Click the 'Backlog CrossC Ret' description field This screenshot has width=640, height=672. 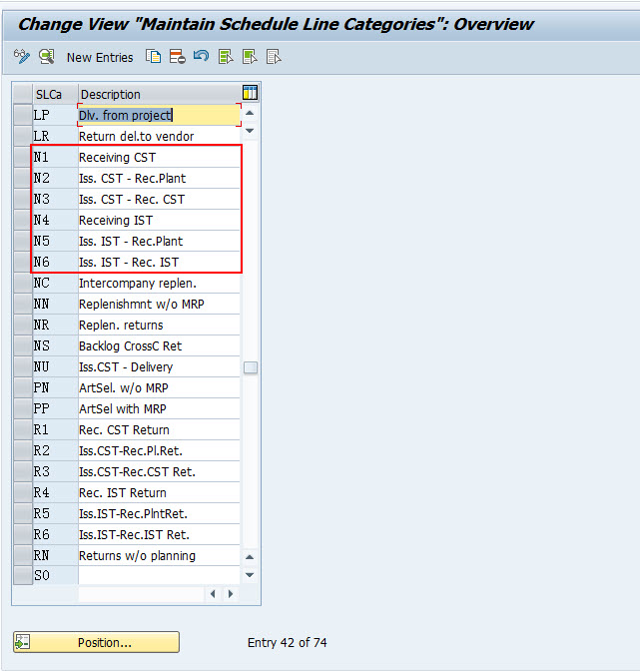pos(159,345)
